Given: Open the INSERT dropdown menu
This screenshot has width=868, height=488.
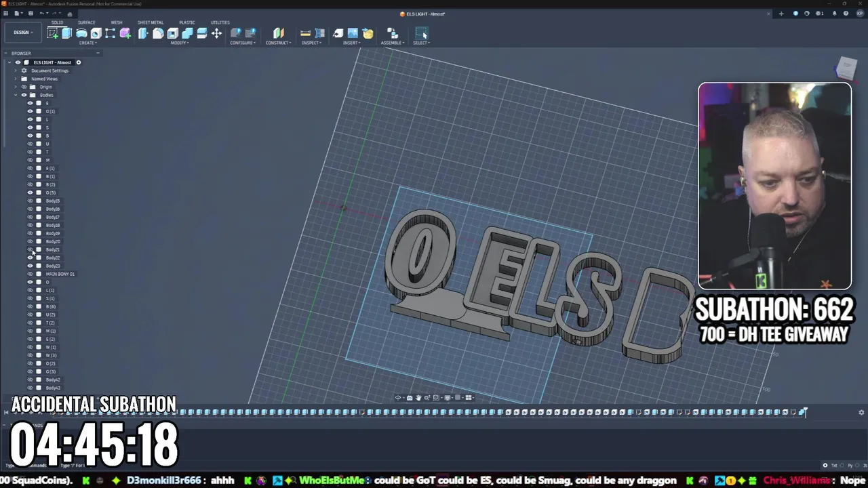Looking at the screenshot, I should pos(351,43).
